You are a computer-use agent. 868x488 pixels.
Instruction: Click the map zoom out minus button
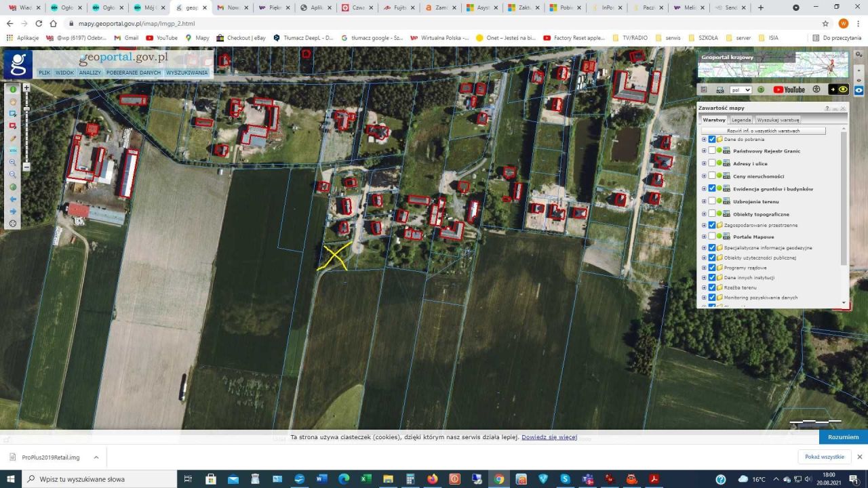26,167
